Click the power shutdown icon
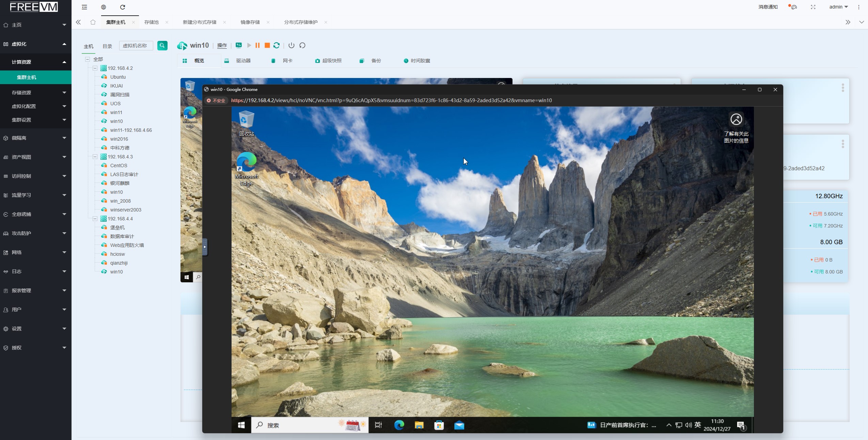 tap(291, 45)
